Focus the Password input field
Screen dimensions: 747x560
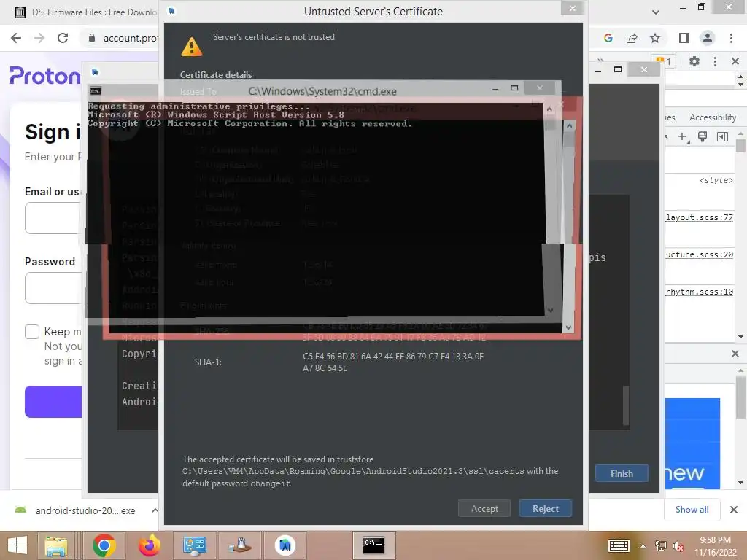tap(53, 288)
